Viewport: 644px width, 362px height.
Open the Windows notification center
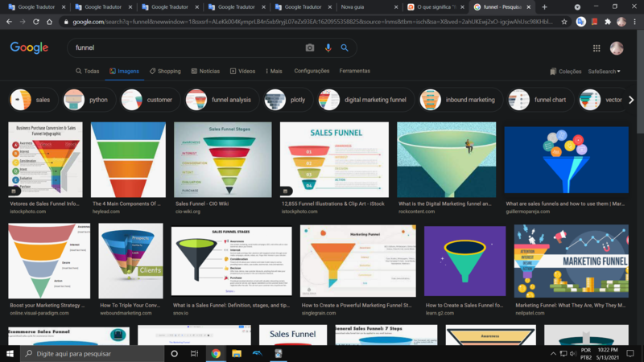tap(630, 353)
